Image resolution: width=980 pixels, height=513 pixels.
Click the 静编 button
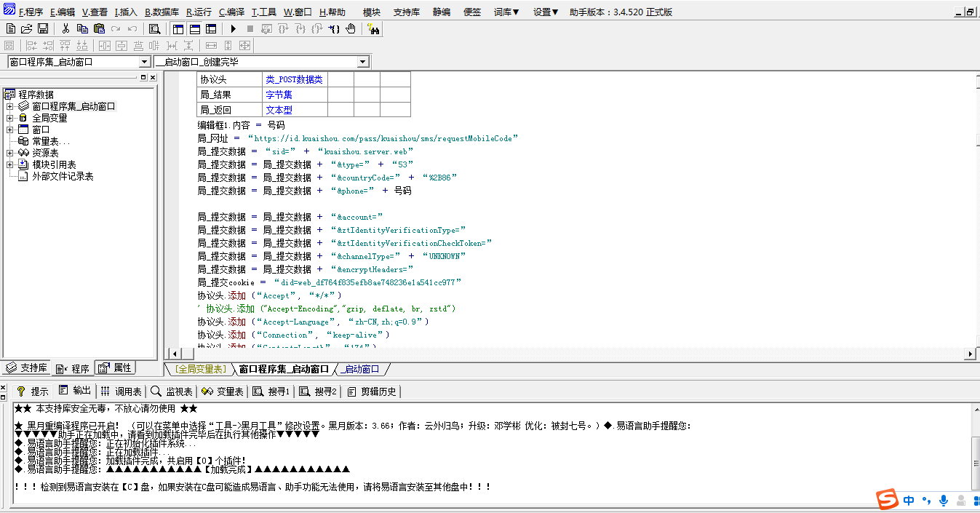442,12
